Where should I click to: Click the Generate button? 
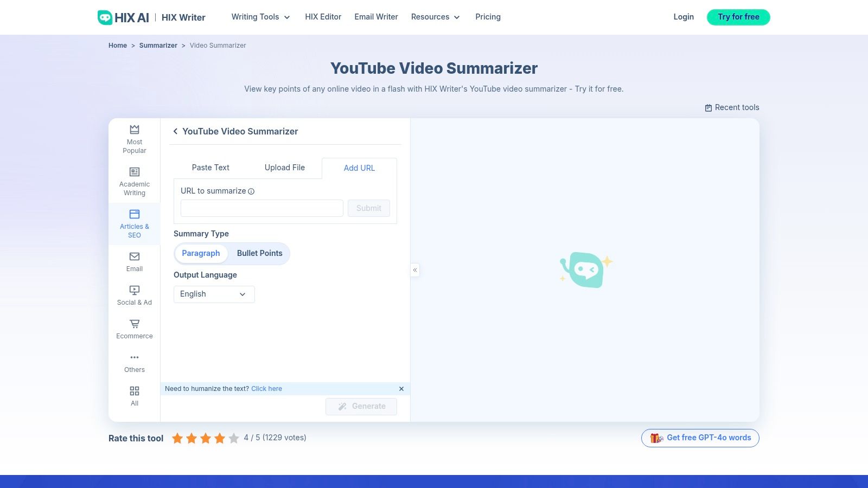pos(361,407)
